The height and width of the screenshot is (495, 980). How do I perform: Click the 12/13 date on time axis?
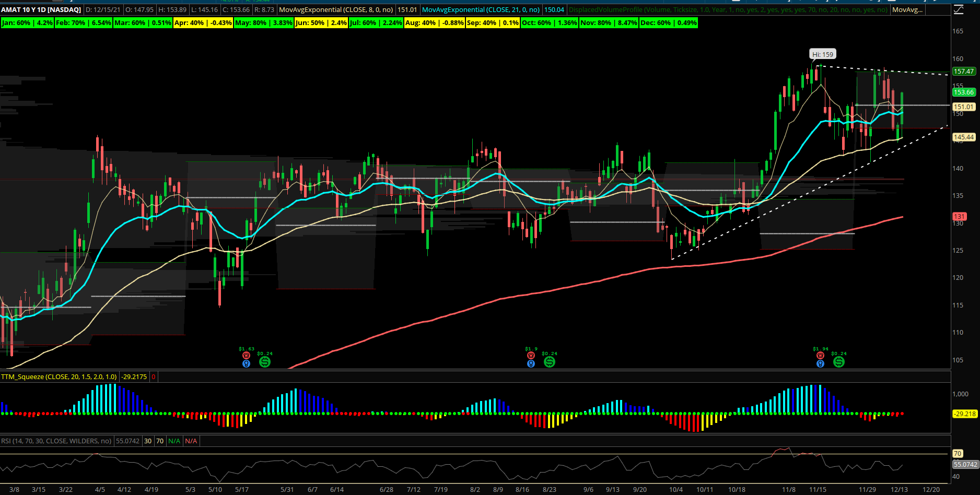coord(899,489)
